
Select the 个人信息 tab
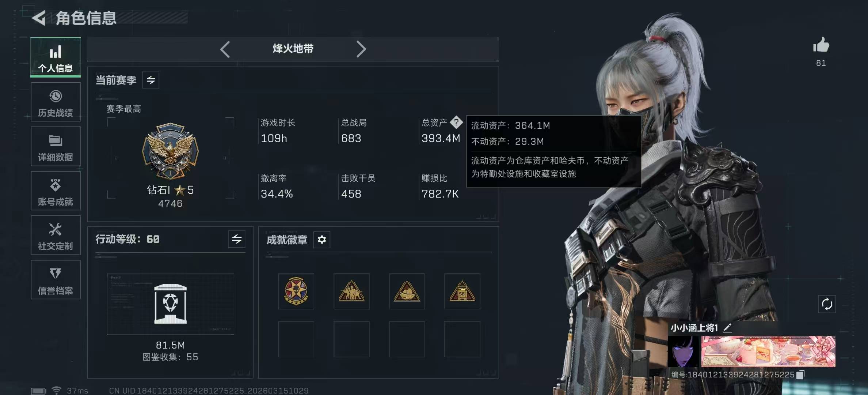click(56, 57)
